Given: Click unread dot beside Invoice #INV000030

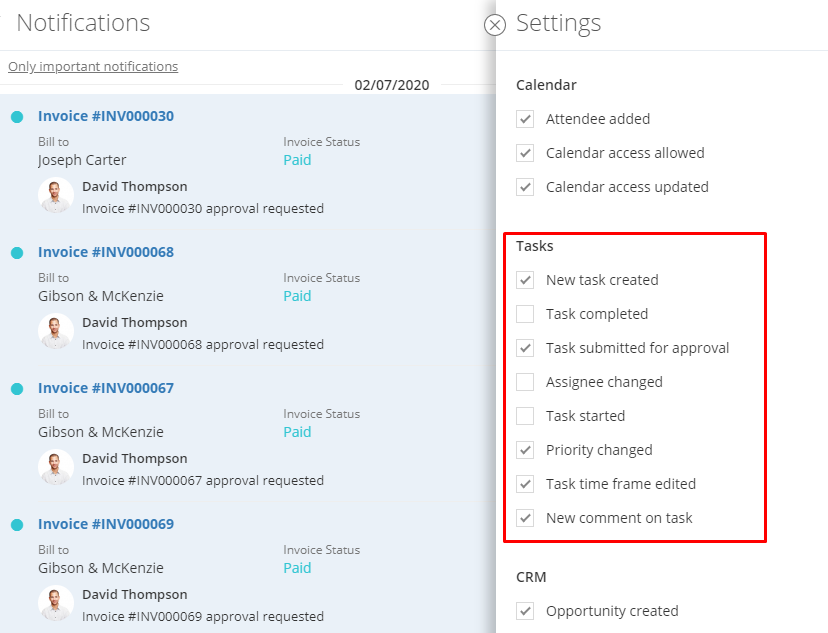Looking at the screenshot, I should tap(17, 117).
